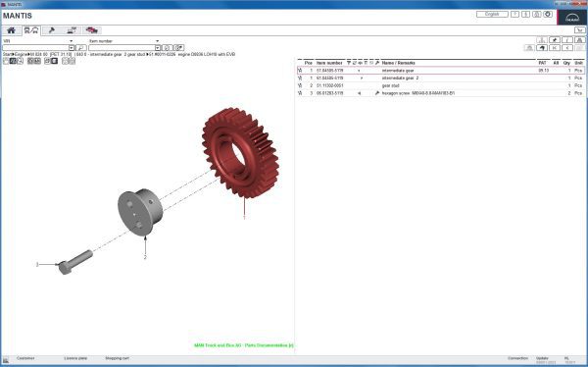
Task: Click the pin icon above parts list
Action: (x=555, y=40)
